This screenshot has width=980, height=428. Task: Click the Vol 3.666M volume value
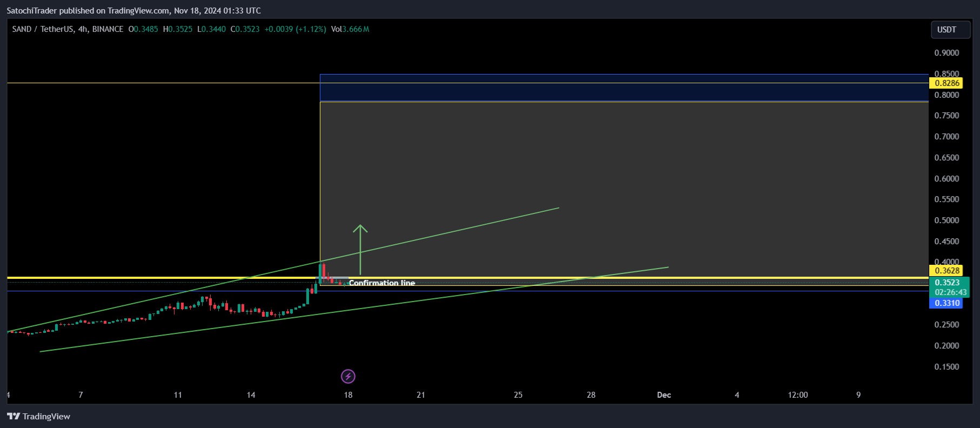[350, 29]
